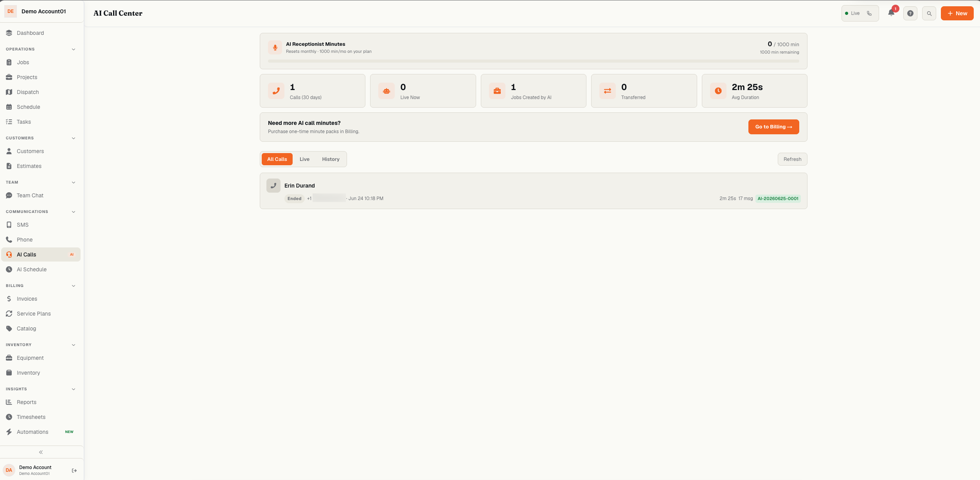Collapse the sidebar with double-chevron icon
The width and height of the screenshot is (980, 480).
coord(41,452)
